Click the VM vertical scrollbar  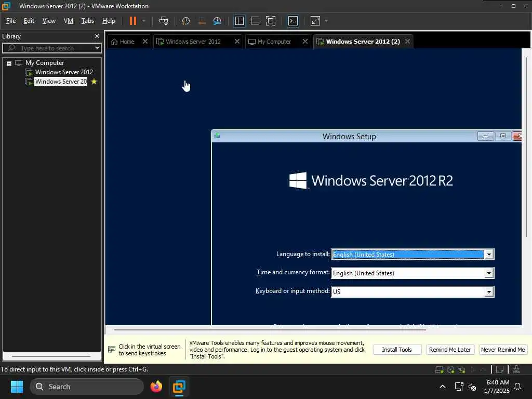pyautogui.click(x=526, y=147)
